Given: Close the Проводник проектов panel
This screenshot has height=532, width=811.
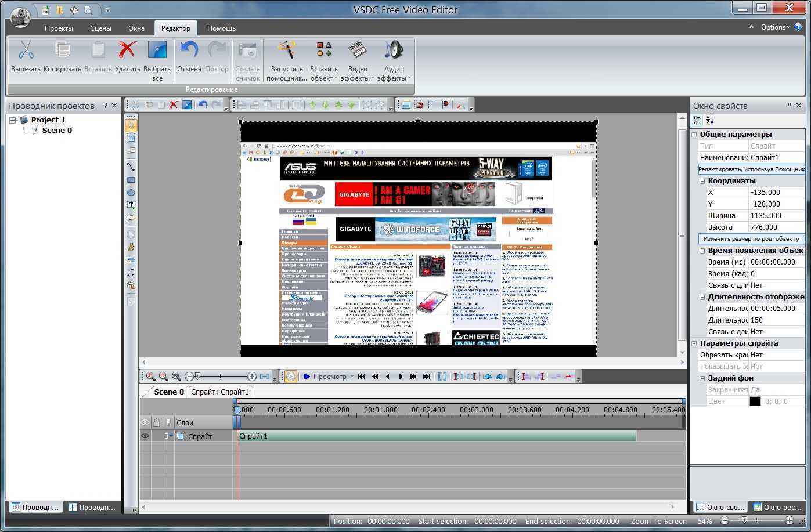Looking at the screenshot, I should (114, 105).
